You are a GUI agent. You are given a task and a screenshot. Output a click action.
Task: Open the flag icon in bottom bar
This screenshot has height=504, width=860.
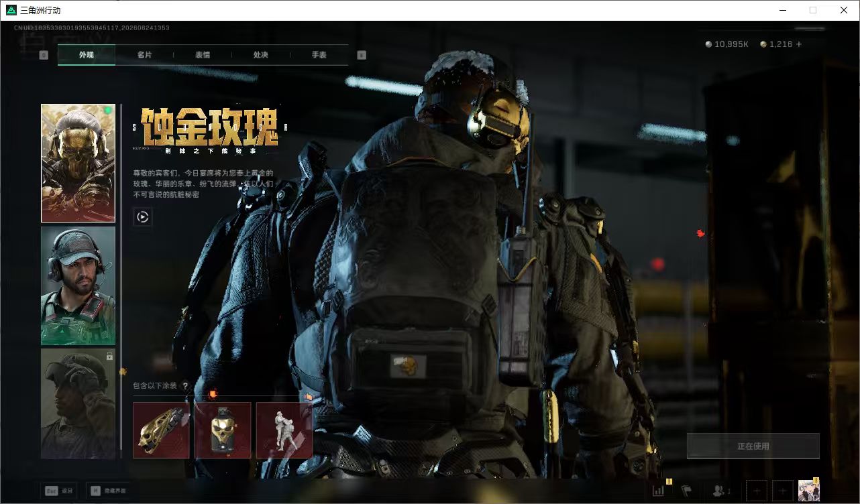click(686, 491)
